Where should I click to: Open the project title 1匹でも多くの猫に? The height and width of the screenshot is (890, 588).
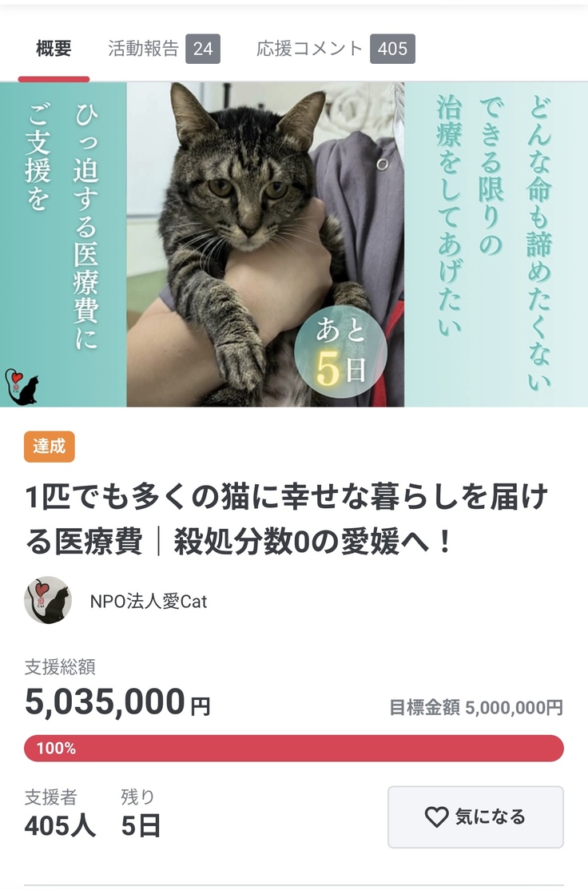point(287,519)
